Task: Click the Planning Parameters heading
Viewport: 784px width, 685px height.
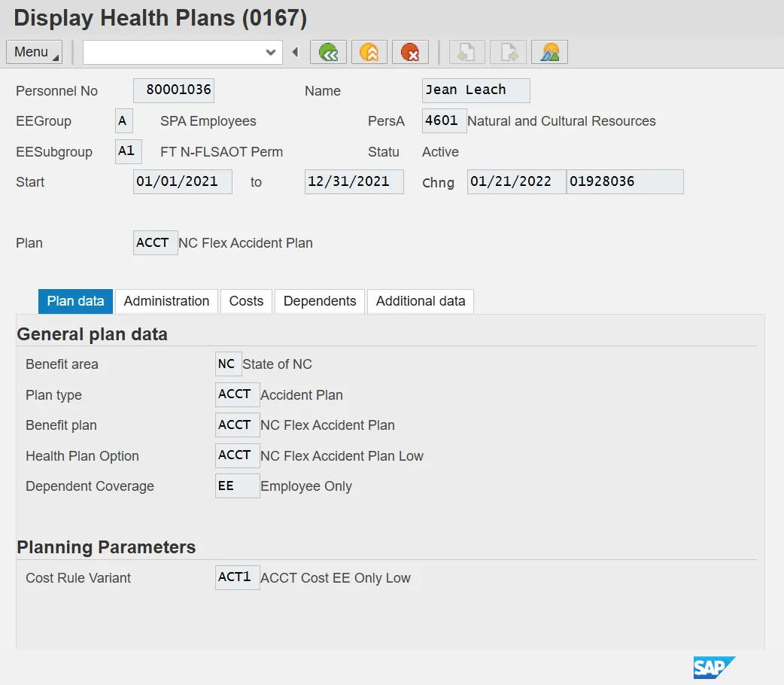Action: pyautogui.click(x=106, y=547)
